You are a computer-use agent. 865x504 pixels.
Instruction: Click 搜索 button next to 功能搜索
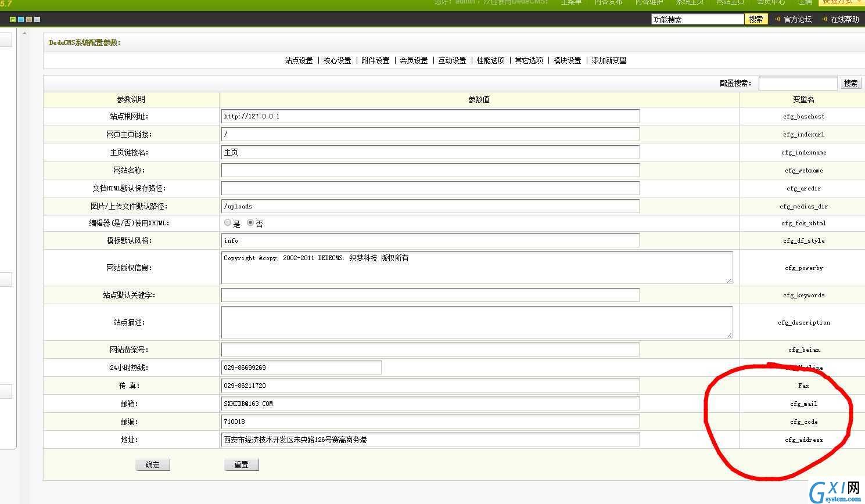pos(756,19)
